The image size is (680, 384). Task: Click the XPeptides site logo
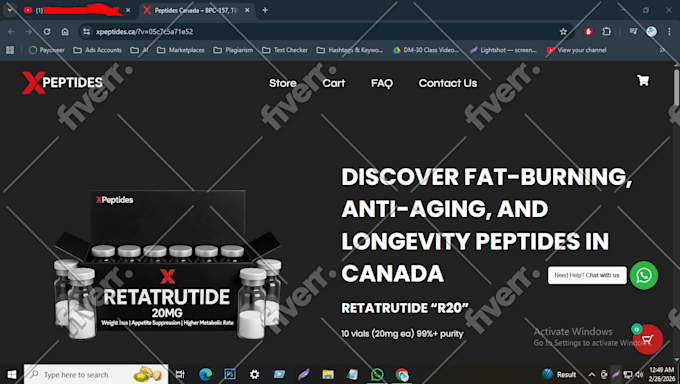tap(62, 82)
